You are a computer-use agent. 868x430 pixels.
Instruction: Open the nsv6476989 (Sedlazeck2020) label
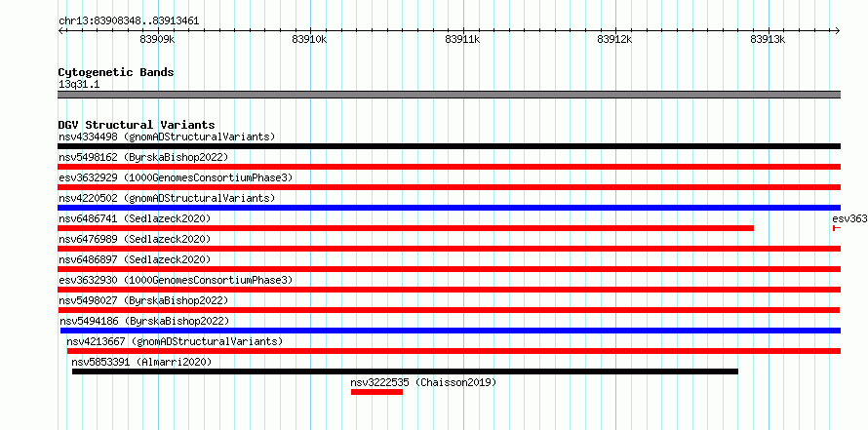(x=135, y=239)
